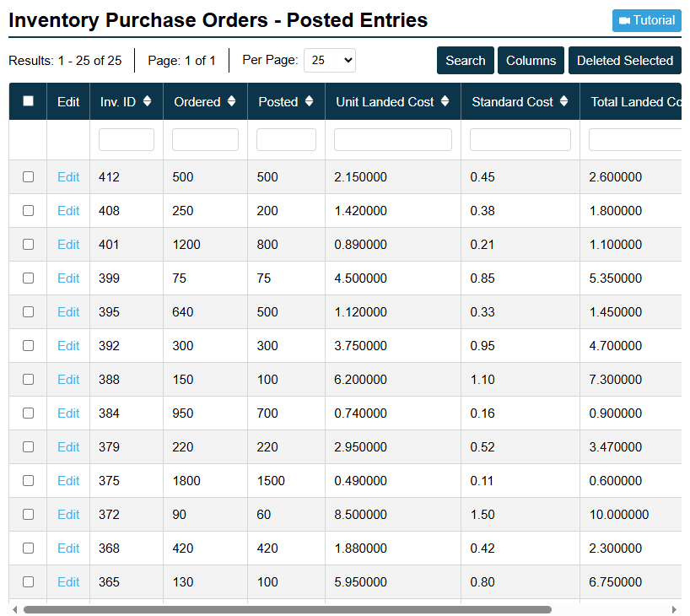Sort by Posted column arrows
This screenshot has width=690, height=616.
click(x=310, y=101)
